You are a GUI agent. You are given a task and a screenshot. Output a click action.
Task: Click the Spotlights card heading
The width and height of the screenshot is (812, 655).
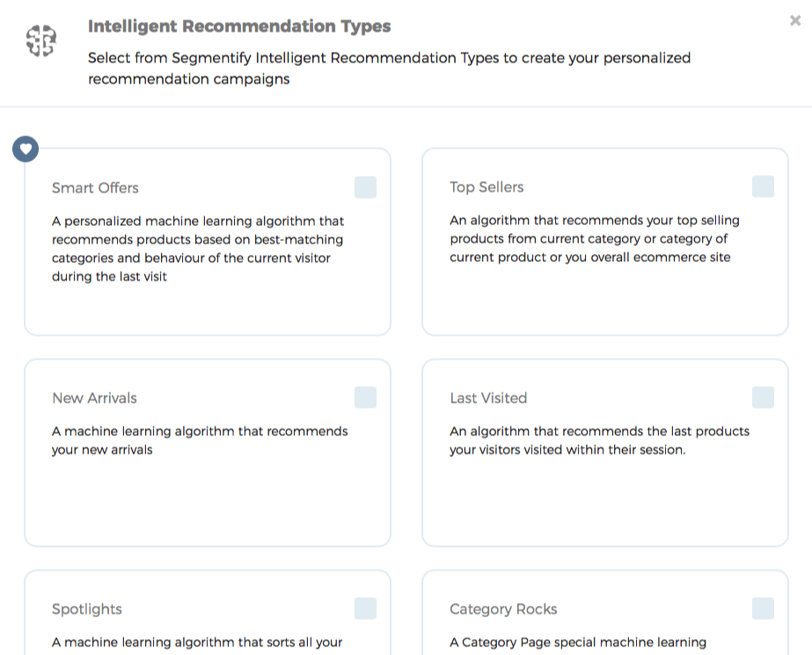click(87, 609)
